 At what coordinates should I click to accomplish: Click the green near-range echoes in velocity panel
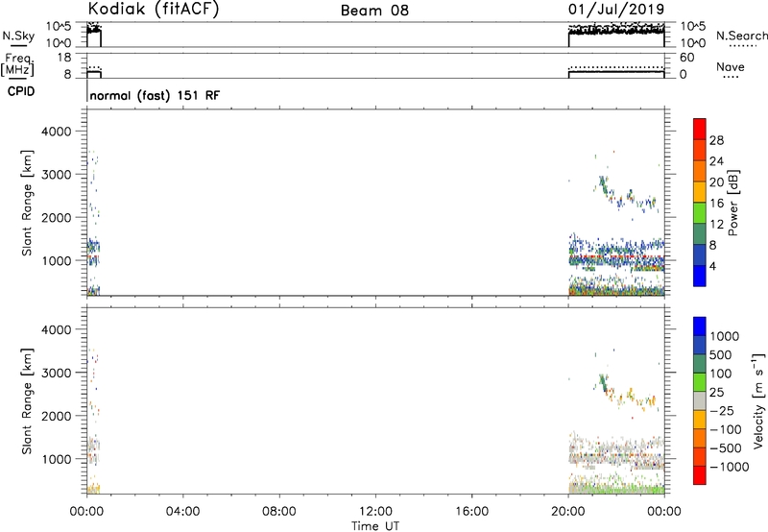point(616,490)
